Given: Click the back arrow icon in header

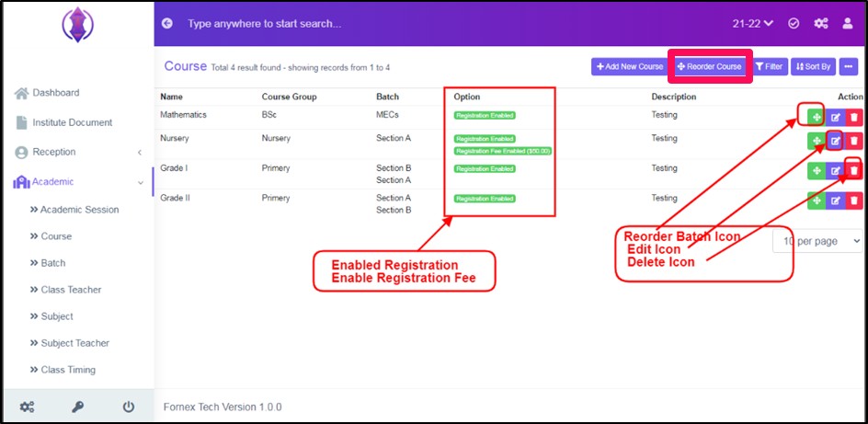Looking at the screenshot, I should tap(167, 24).
